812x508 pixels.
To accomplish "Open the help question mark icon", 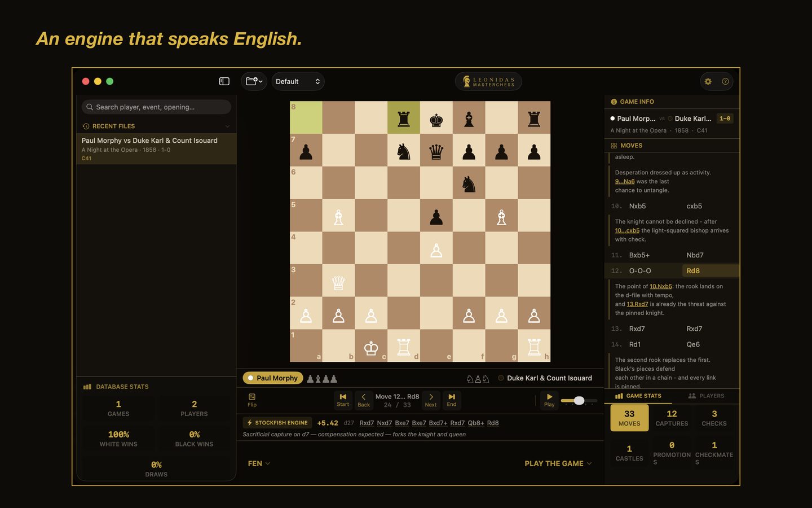I will pyautogui.click(x=725, y=81).
